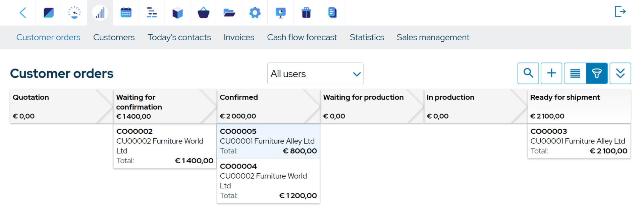
Task: Open the calendar module icon
Action: pyautogui.click(x=126, y=13)
